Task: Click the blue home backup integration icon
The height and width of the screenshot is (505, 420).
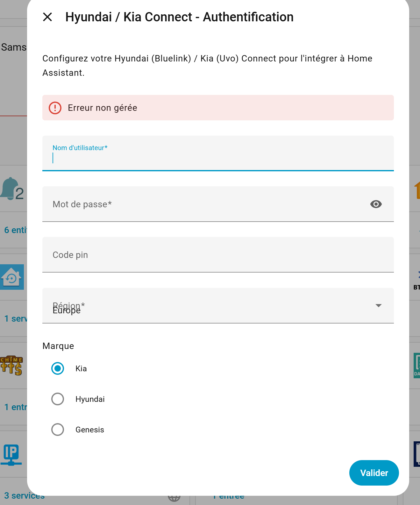Action: coord(12,277)
